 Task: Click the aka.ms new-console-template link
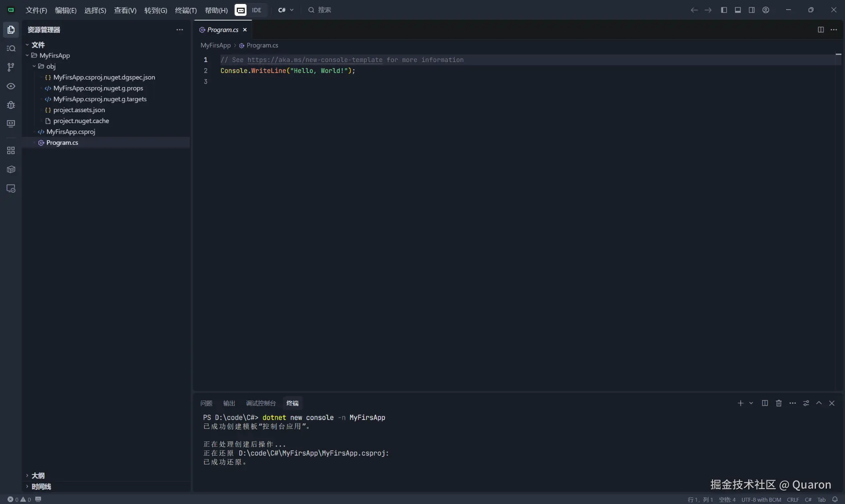[x=315, y=60]
